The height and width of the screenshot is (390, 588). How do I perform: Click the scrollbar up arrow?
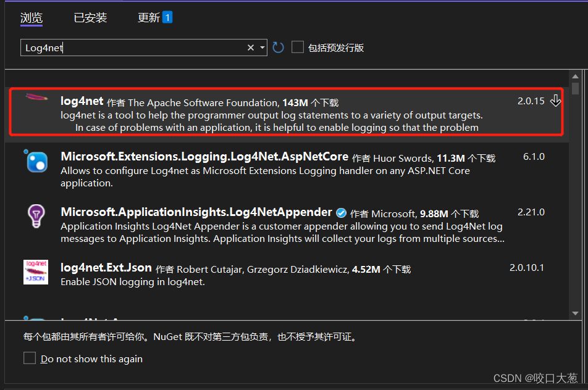coord(575,76)
